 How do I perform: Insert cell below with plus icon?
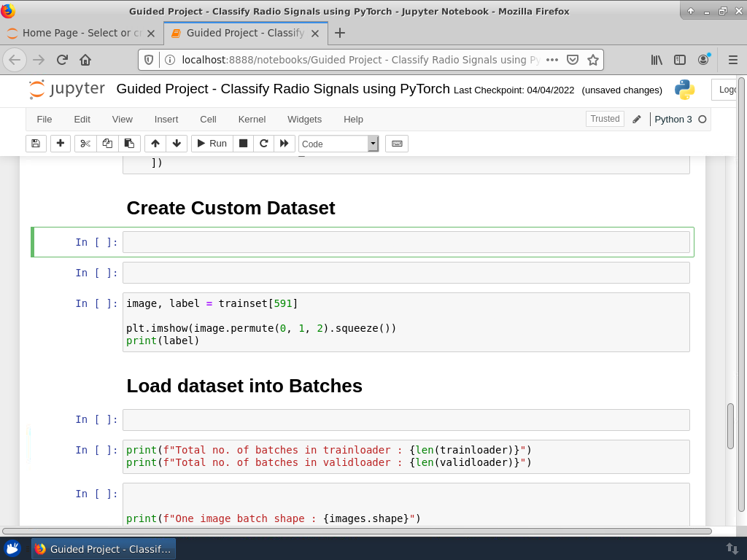[61, 144]
